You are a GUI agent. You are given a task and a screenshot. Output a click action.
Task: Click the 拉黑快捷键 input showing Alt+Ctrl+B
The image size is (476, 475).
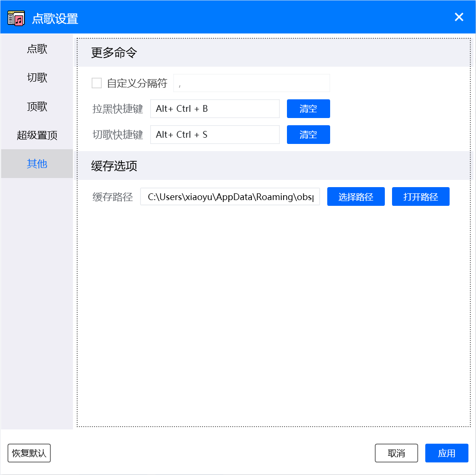[214, 108]
